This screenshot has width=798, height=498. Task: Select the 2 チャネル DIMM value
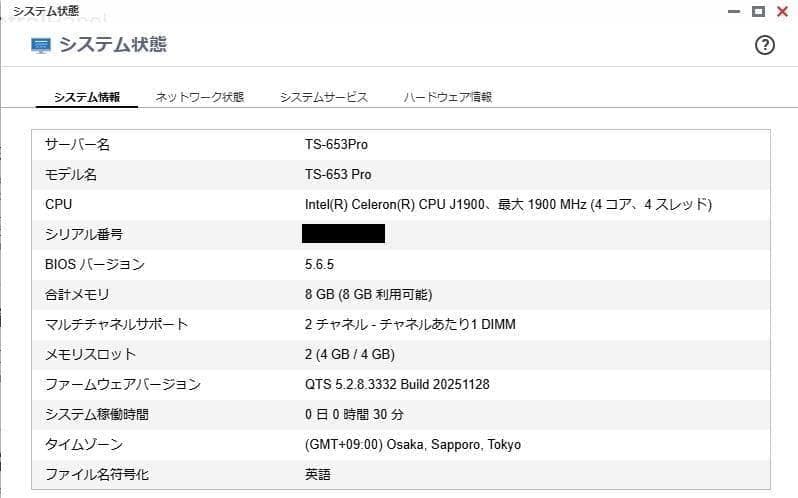[x=410, y=325]
